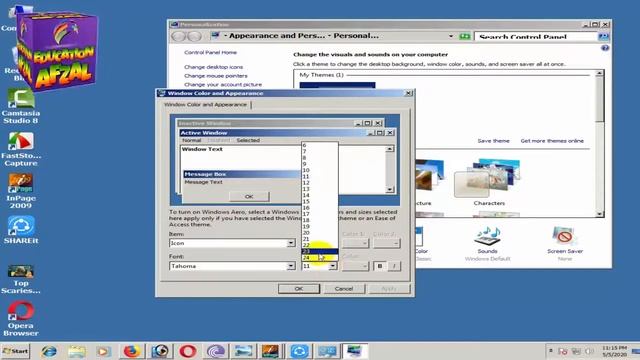The height and width of the screenshot is (360, 640).
Task: Launch Opera Browser from the desktop
Action: tap(20, 318)
